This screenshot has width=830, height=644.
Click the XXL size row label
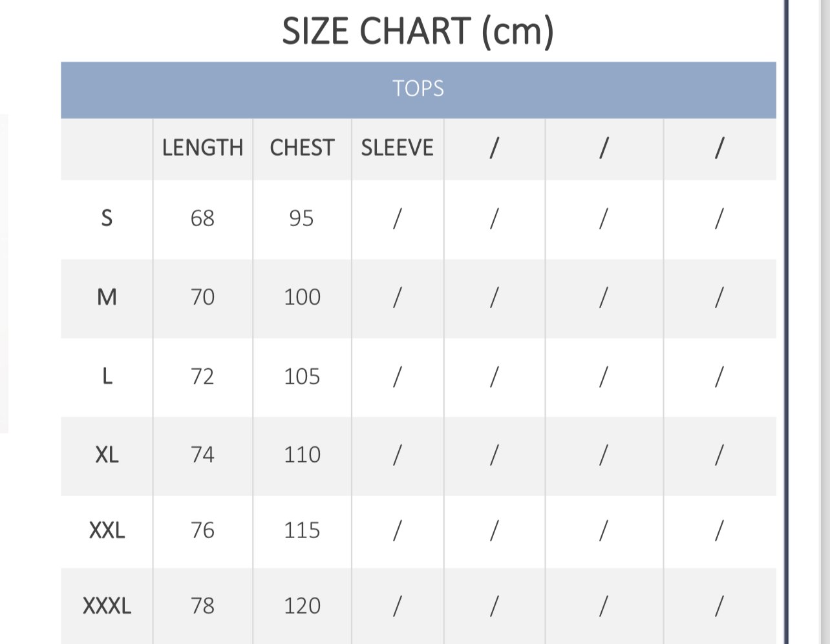[107, 530]
